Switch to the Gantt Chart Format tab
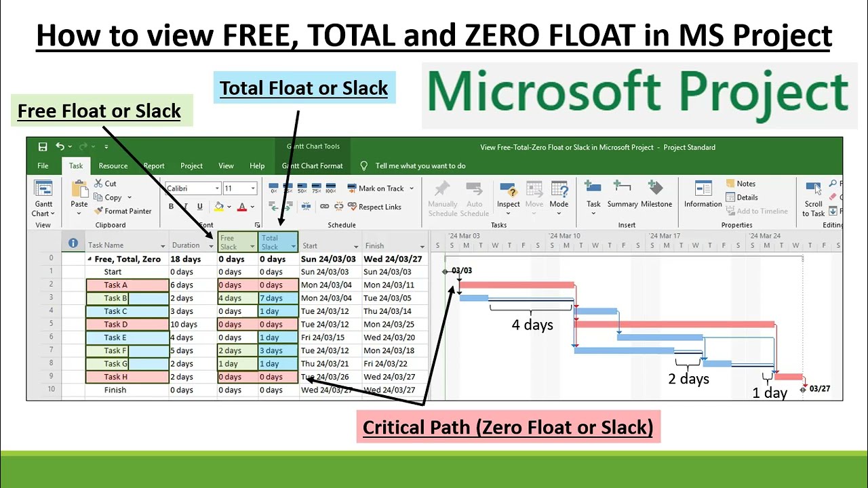 [x=313, y=165]
